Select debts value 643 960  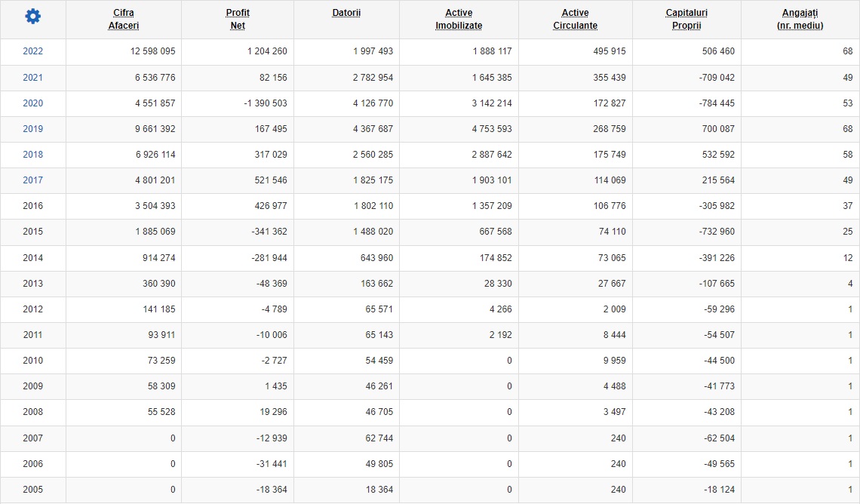click(376, 258)
